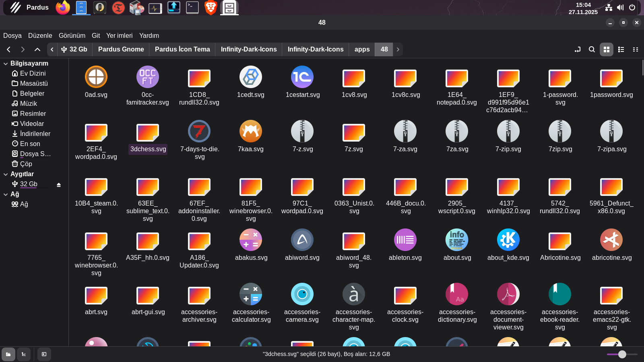644x362 pixels.
Task: Eject the 32 Gb device
Action: coord(59,185)
